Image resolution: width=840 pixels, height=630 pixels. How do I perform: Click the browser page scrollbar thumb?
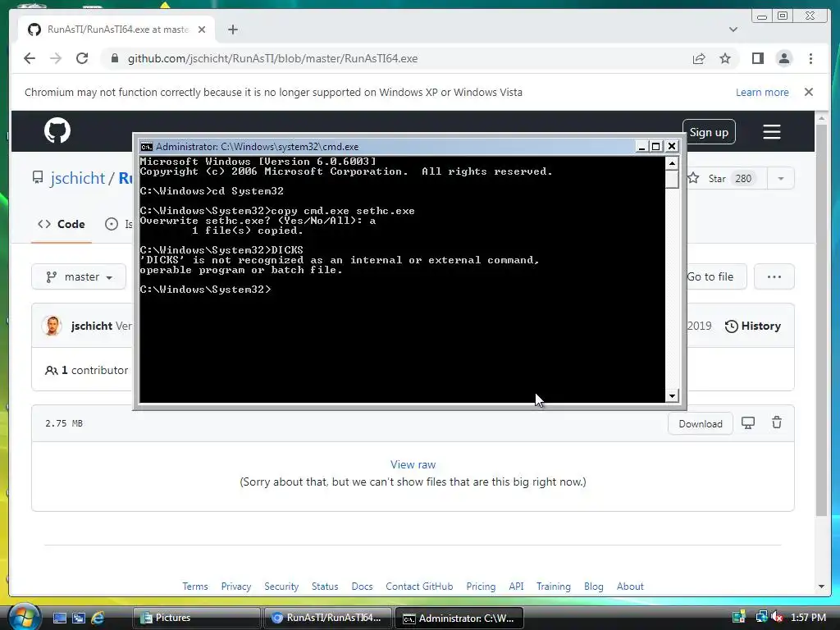pos(821,320)
